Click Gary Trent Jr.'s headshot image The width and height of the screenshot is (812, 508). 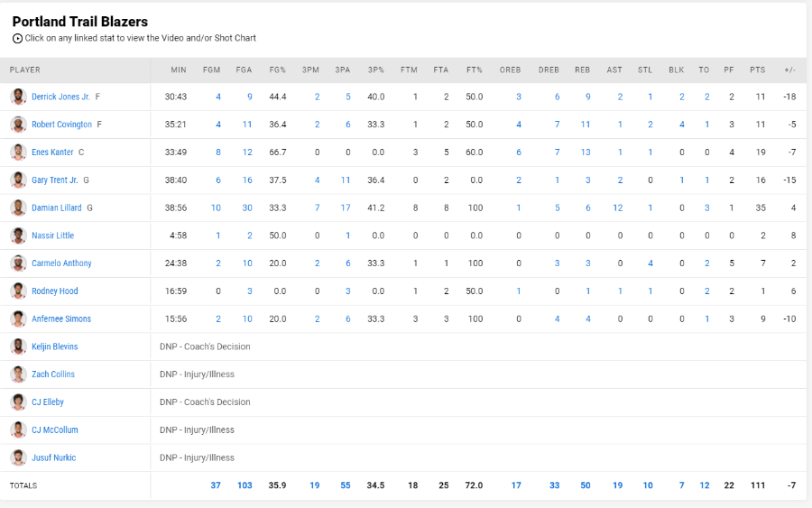click(18, 180)
